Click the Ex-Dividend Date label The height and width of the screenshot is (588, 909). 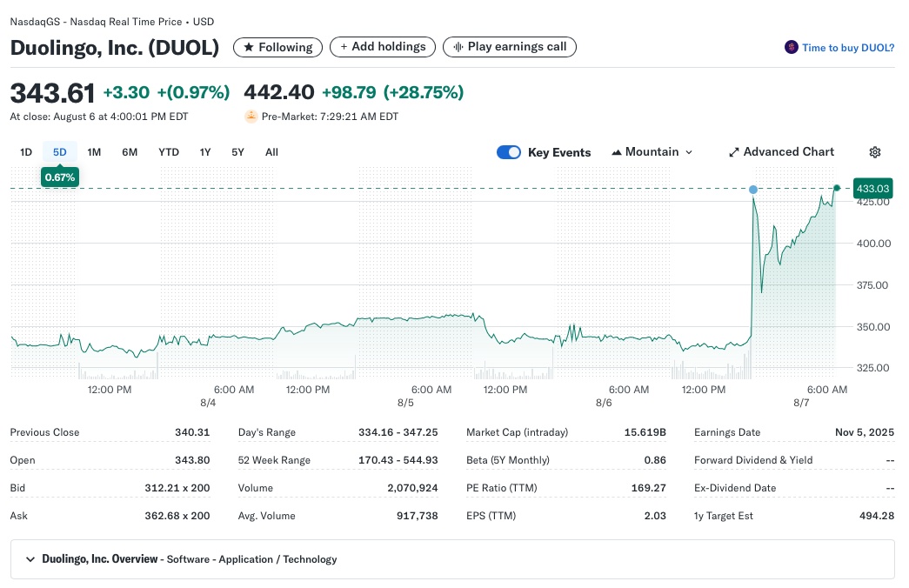pos(734,488)
